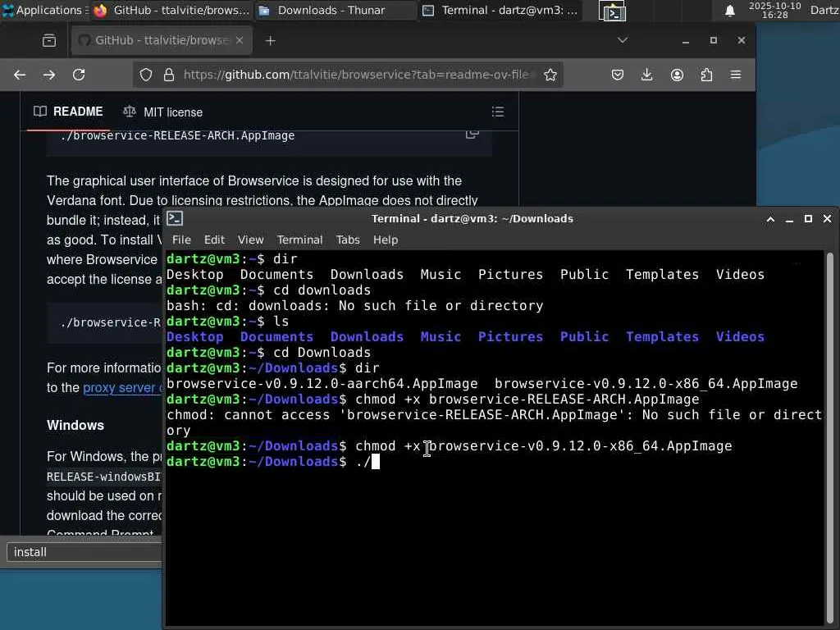This screenshot has width=840, height=630.
Task: List all tabs dropdown chevron
Action: (623, 40)
